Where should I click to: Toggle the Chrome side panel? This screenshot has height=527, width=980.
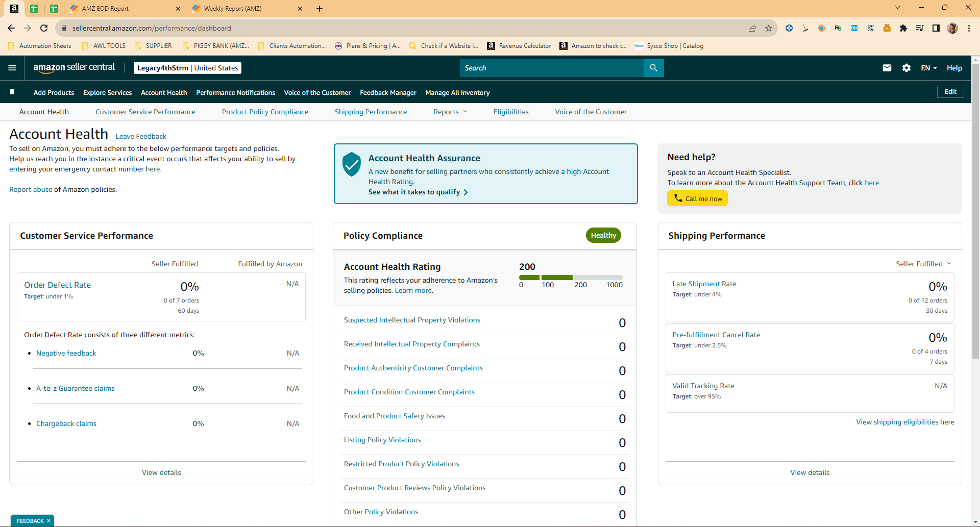(936, 28)
